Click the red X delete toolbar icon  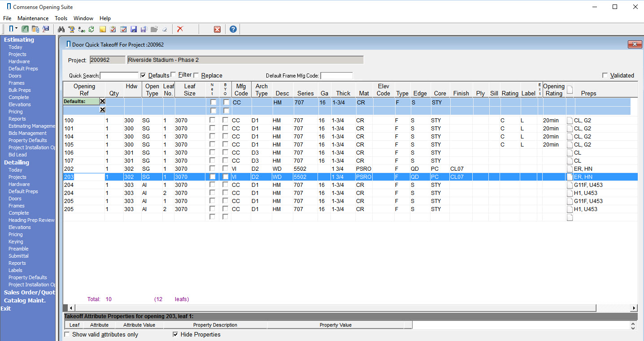180,29
